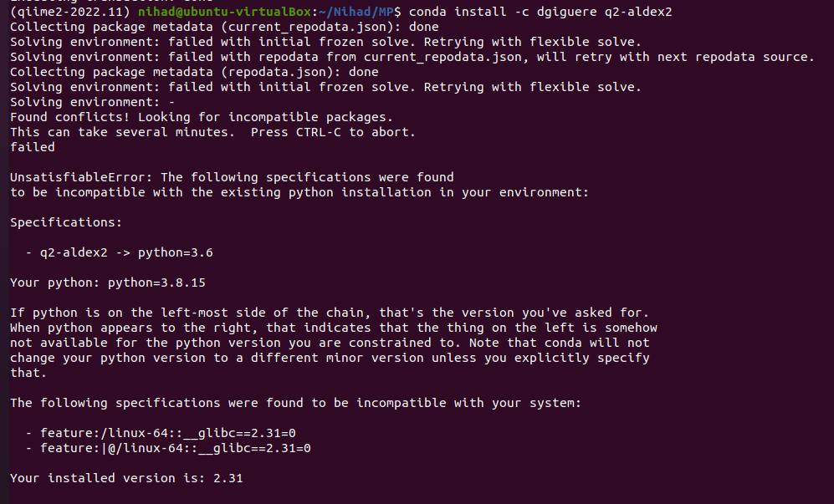Click 'Your installed version is: 2.31' line
This screenshot has height=504, width=834.
click(x=126, y=478)
